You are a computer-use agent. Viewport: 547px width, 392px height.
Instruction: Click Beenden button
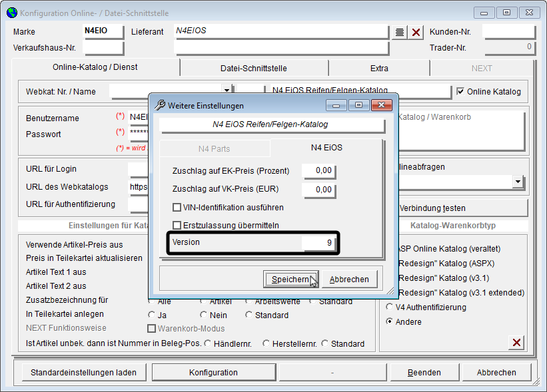point(424,373)
